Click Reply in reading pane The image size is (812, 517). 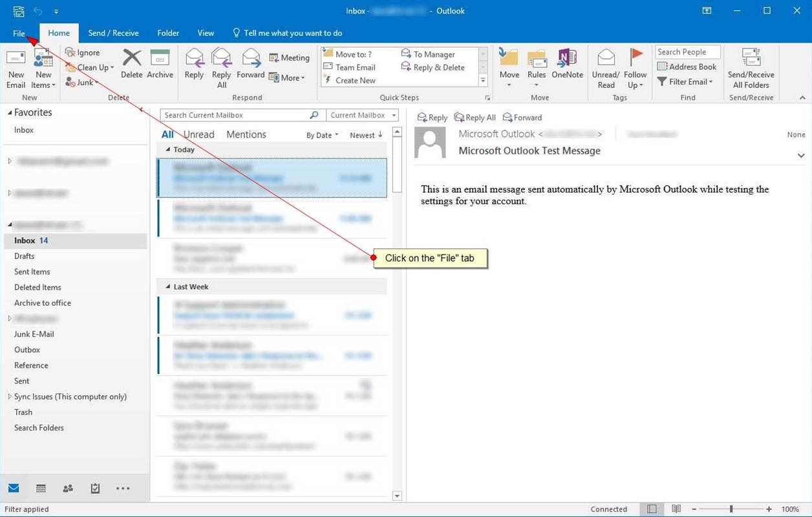[433, 118]
